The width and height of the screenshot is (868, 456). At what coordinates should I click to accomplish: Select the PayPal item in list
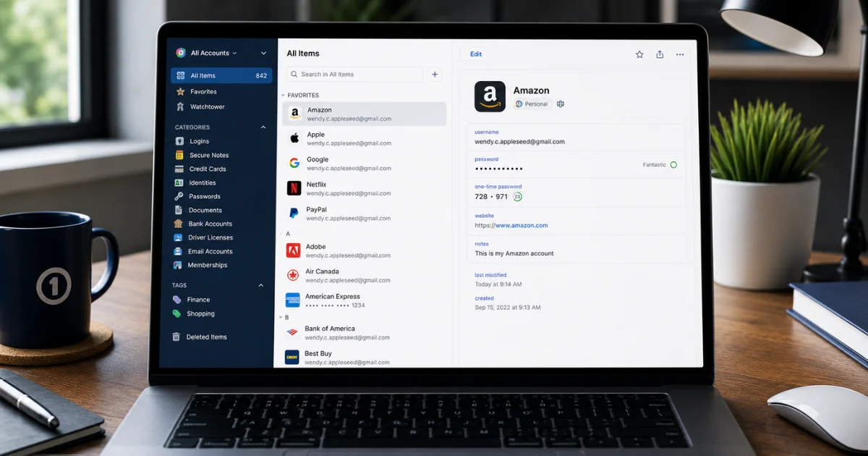(364, 214)
